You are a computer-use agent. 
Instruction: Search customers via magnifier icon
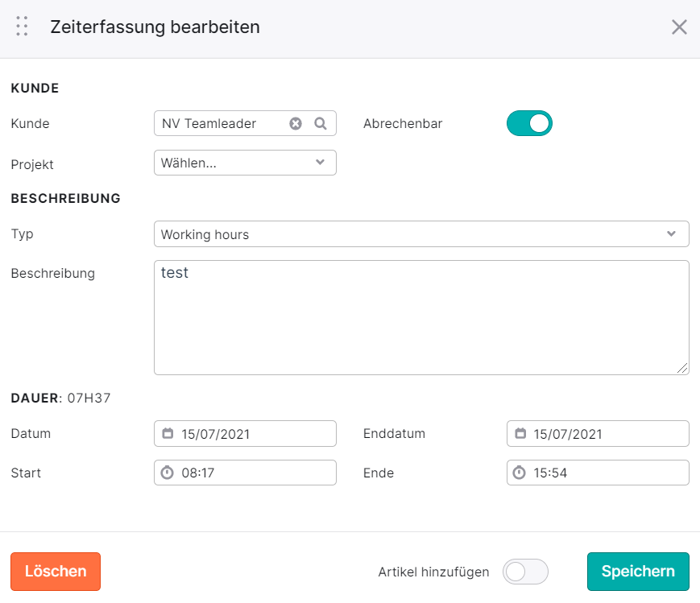click(321, 123)
